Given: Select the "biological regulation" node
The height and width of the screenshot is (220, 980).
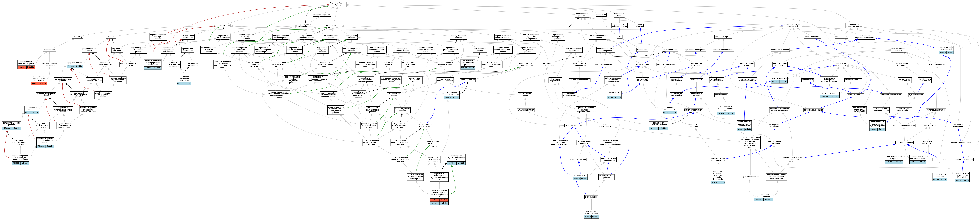Looking at the screenshot, I should point(322,15).
